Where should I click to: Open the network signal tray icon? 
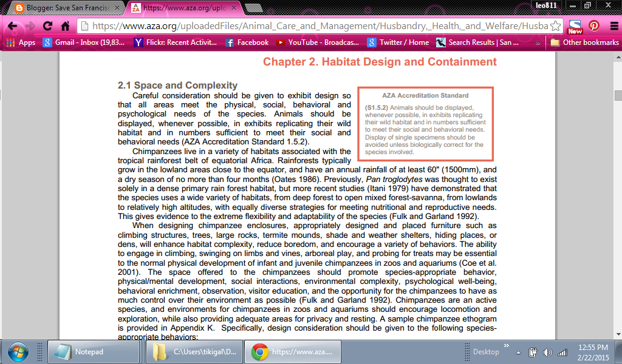tap(562, 352)
